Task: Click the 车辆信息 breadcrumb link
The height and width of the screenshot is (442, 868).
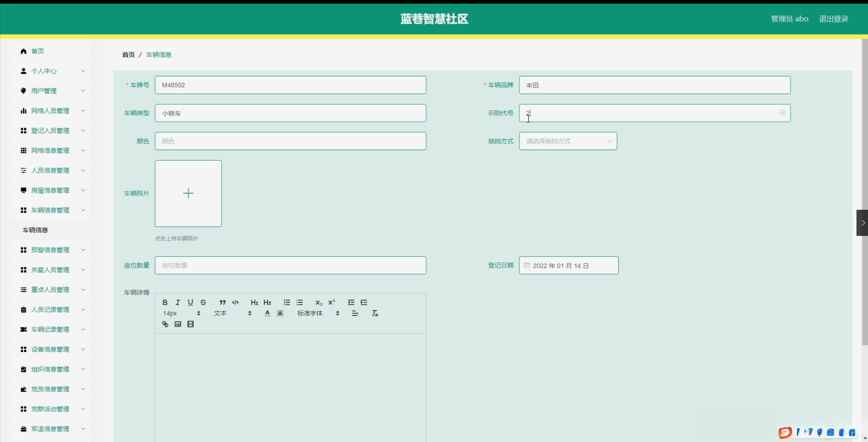Action: coord(159,54)
